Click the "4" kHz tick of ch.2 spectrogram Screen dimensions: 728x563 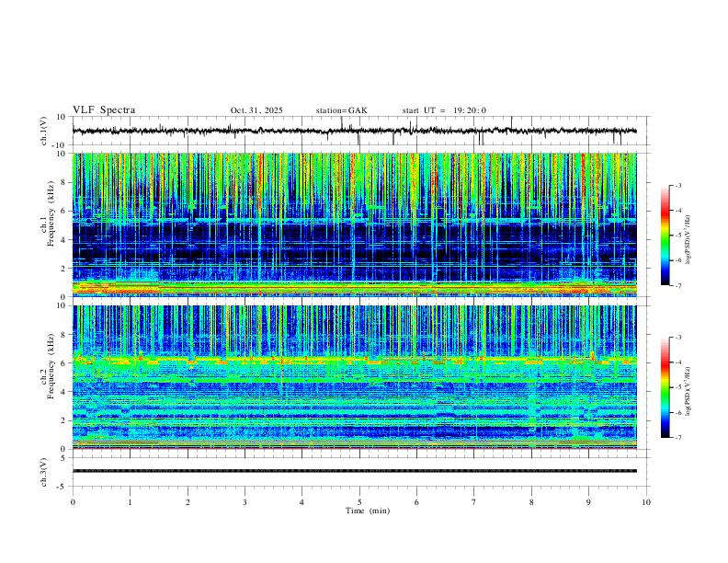(x=64, y=392)
